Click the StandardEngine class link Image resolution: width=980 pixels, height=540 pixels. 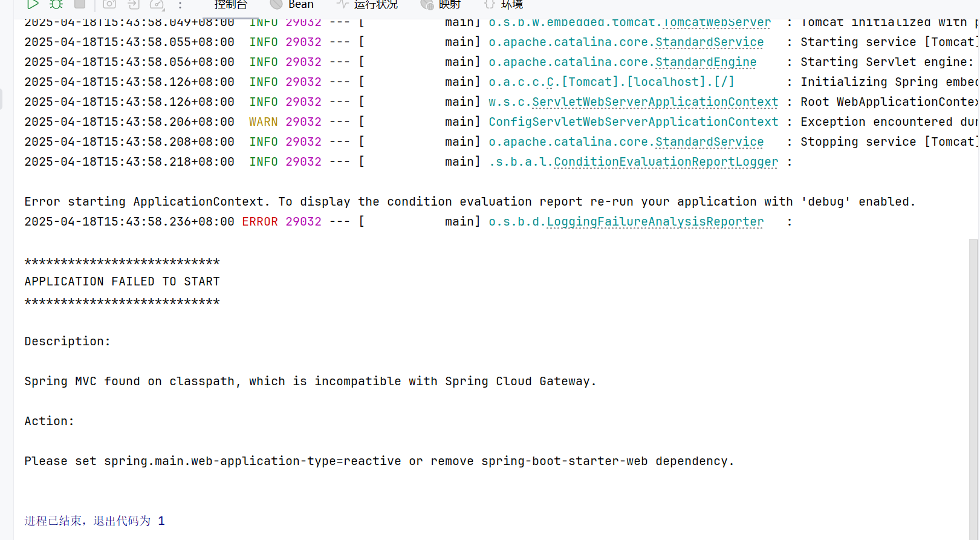tap(706, 62)
